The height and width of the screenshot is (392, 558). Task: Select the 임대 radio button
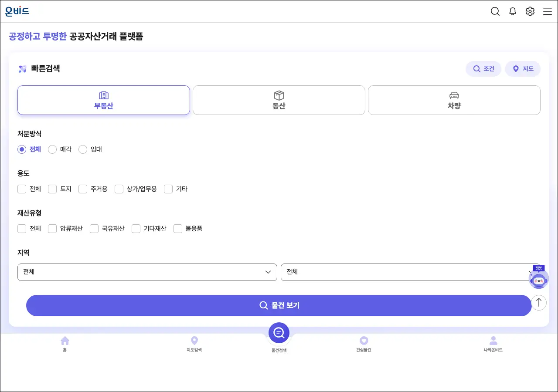[x=83, y=149]
